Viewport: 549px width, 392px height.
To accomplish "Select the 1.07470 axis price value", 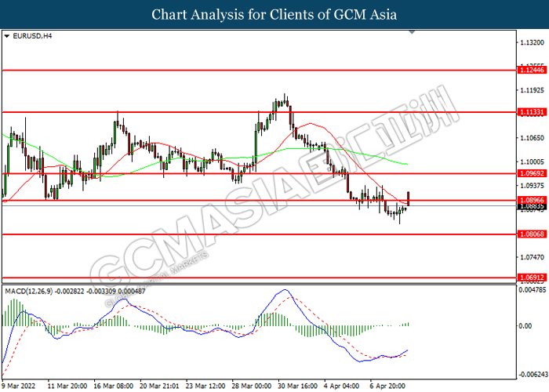I will point(533,257).
